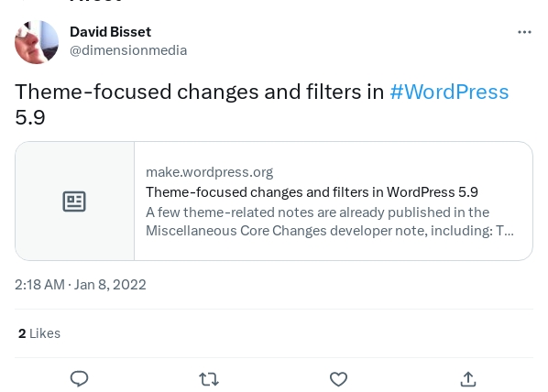
Task: Click card description starting 'A few theme-related notes'
Action: click(x=330, y=222)
